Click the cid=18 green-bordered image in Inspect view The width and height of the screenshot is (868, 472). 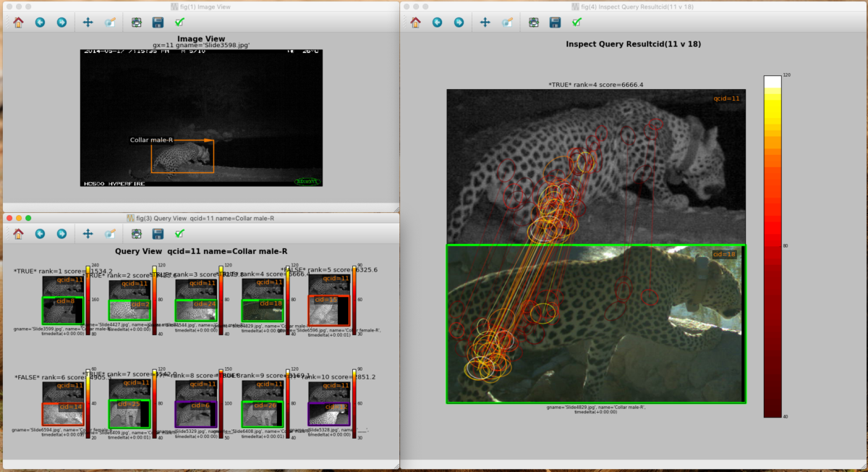pyautogui.click(x=597, y=324)
